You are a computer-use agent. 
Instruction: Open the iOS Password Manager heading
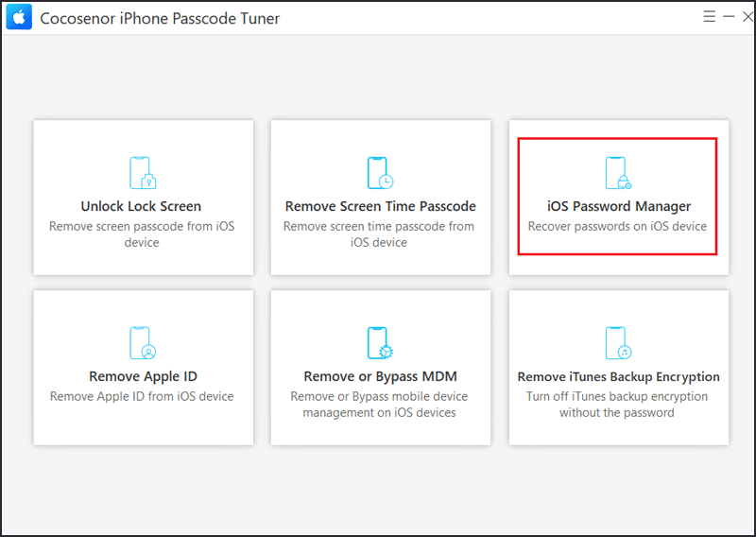tap(619, 206)
